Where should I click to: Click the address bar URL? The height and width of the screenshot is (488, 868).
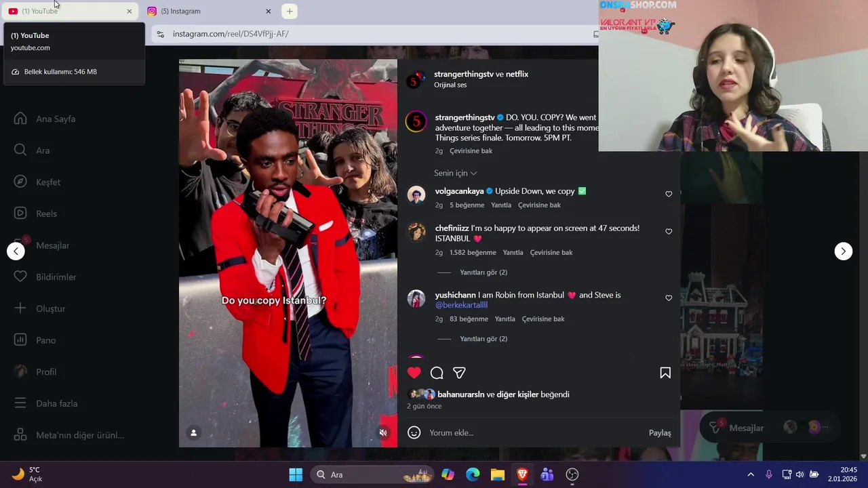pyautogui.click(x=231, y=34)
